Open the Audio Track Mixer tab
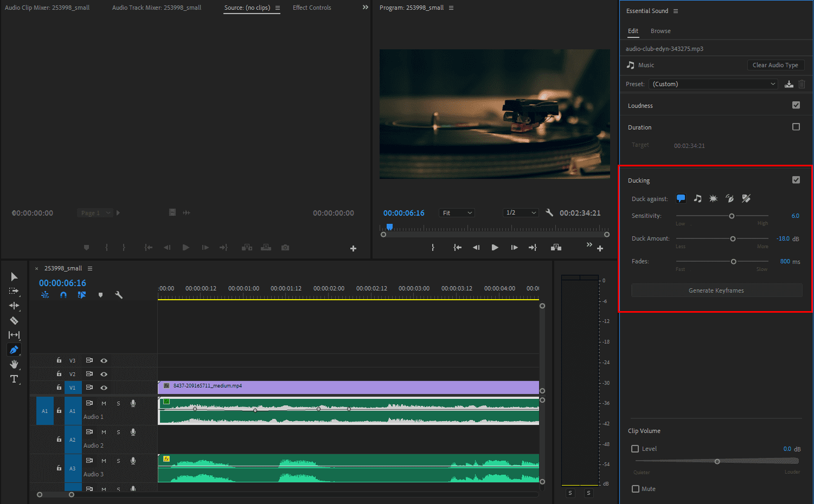The height and width of the screenshot is (504, 814). click(156, 7)
